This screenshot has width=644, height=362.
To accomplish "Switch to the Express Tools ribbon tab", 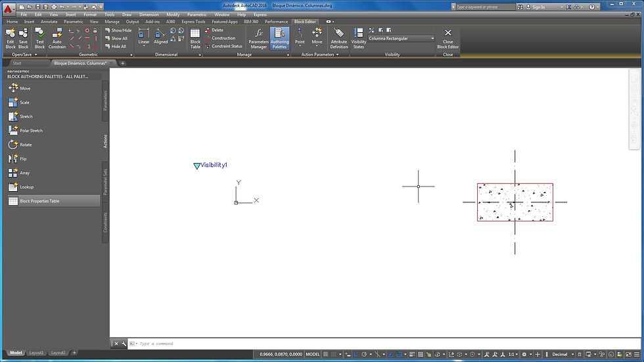I will pyautogui.click(x=193, y=22).
